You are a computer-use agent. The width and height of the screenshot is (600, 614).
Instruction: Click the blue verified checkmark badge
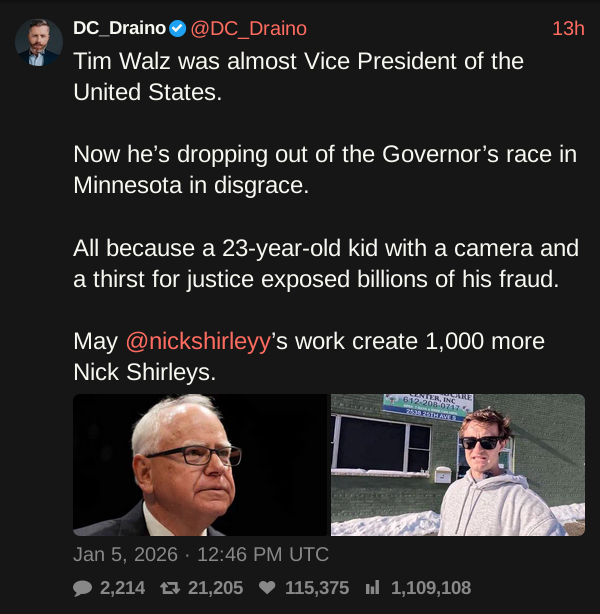[x=177, y=28]
